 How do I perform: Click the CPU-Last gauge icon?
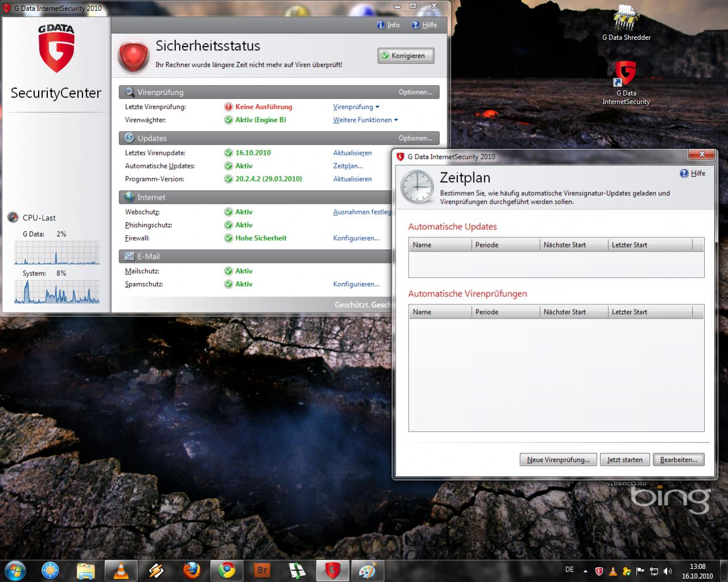(x=13, y=217)
